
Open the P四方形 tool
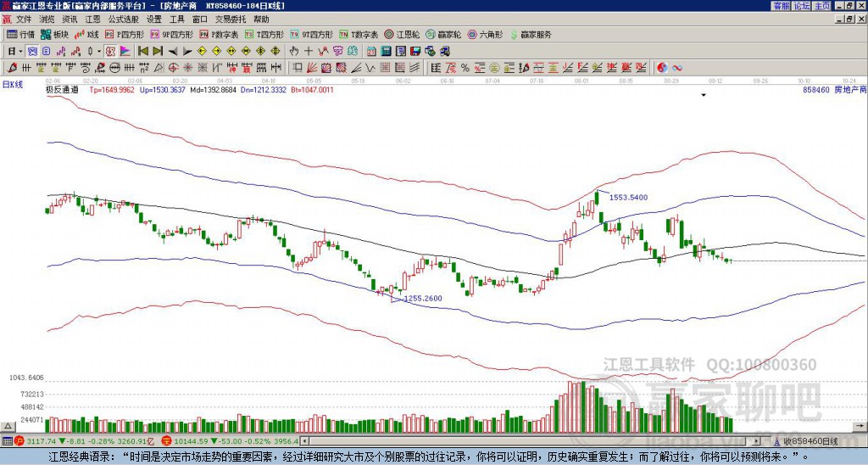125,34
